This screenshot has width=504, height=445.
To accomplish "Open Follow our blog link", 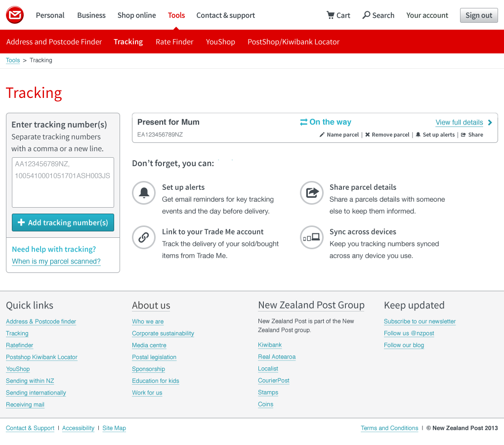I will pos(404,345).
